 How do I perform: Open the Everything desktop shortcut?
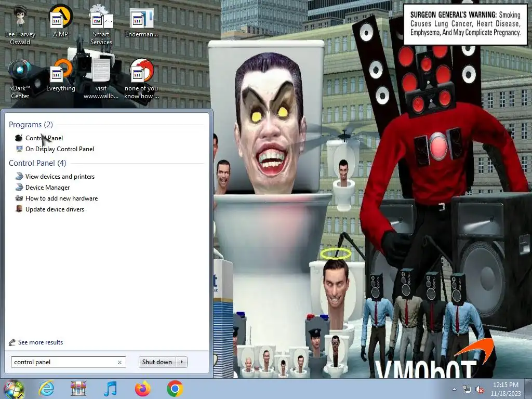tap(61, 75)
